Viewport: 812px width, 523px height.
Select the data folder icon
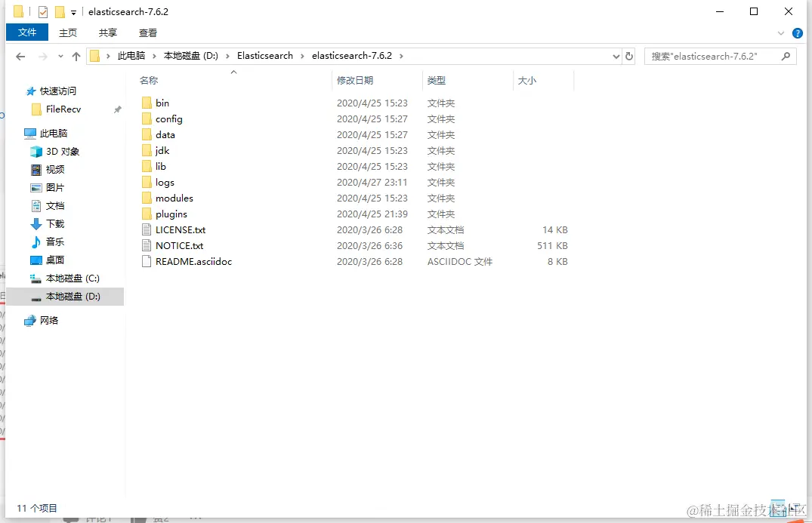pos(147,134)
